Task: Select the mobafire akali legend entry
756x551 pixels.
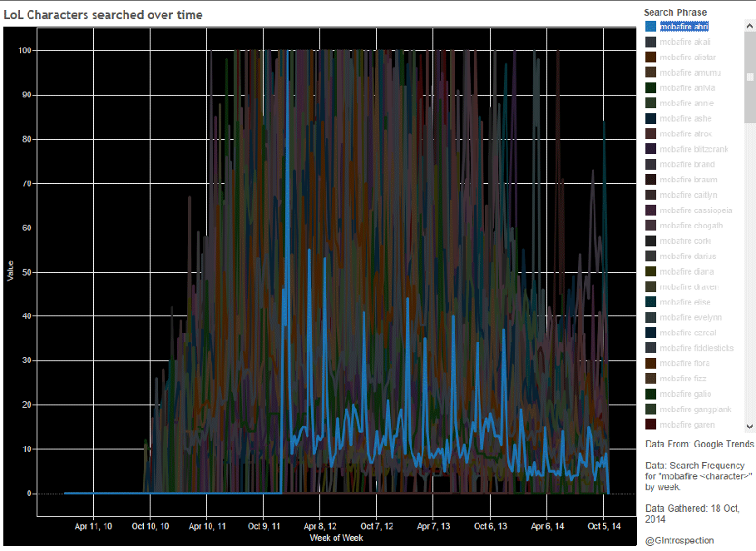Action: point(684,42)
